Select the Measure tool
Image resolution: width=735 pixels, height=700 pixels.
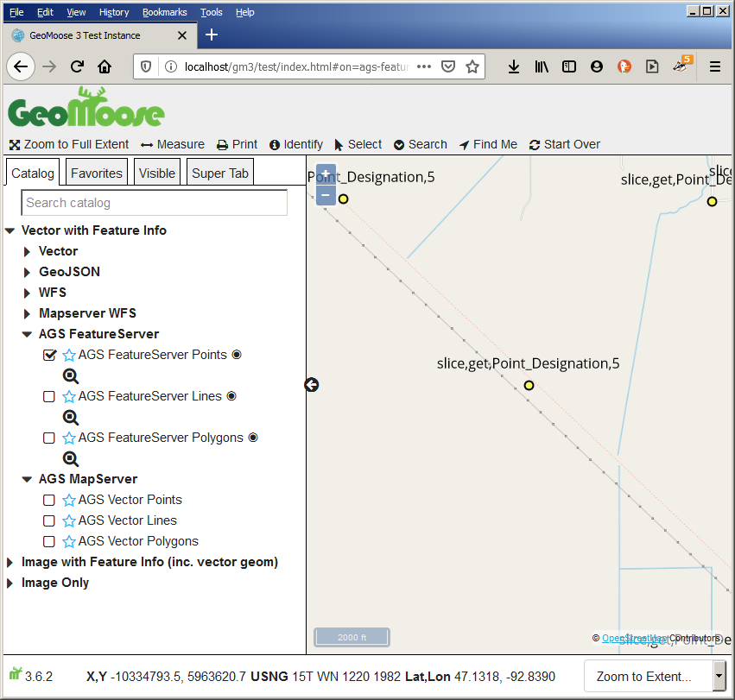[x=172, y=144]
